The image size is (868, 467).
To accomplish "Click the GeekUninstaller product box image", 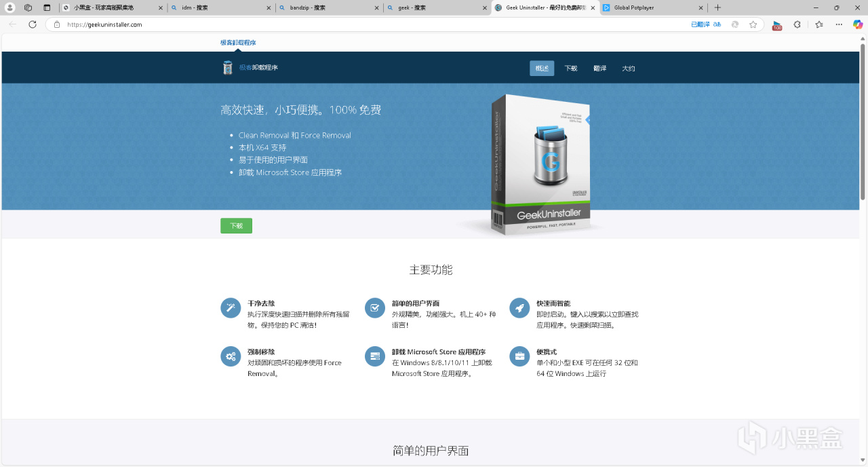I will click(x=540, y=165).
